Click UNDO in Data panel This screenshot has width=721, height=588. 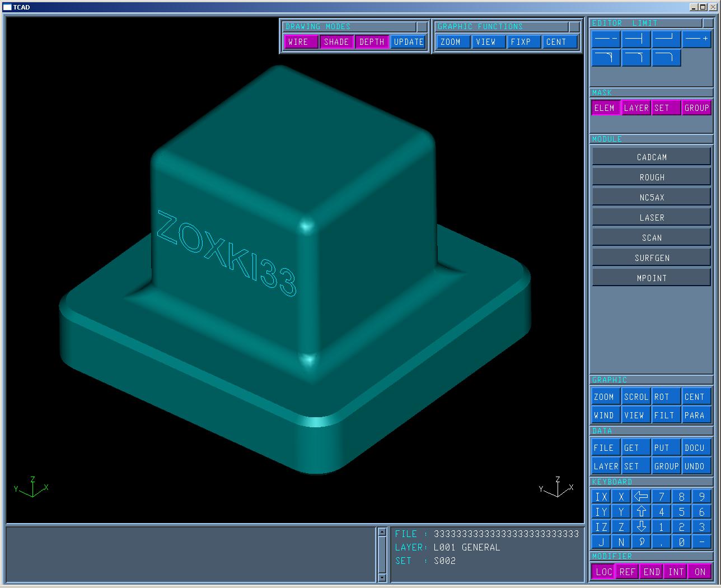pos(697,466)
